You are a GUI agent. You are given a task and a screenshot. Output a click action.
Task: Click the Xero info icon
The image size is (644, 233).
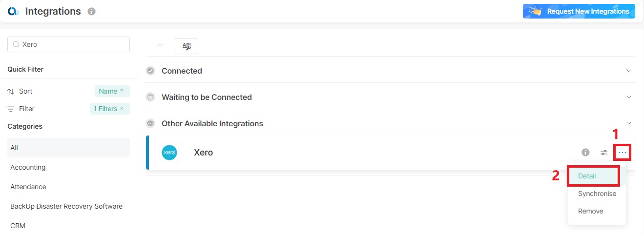point(585,153)
